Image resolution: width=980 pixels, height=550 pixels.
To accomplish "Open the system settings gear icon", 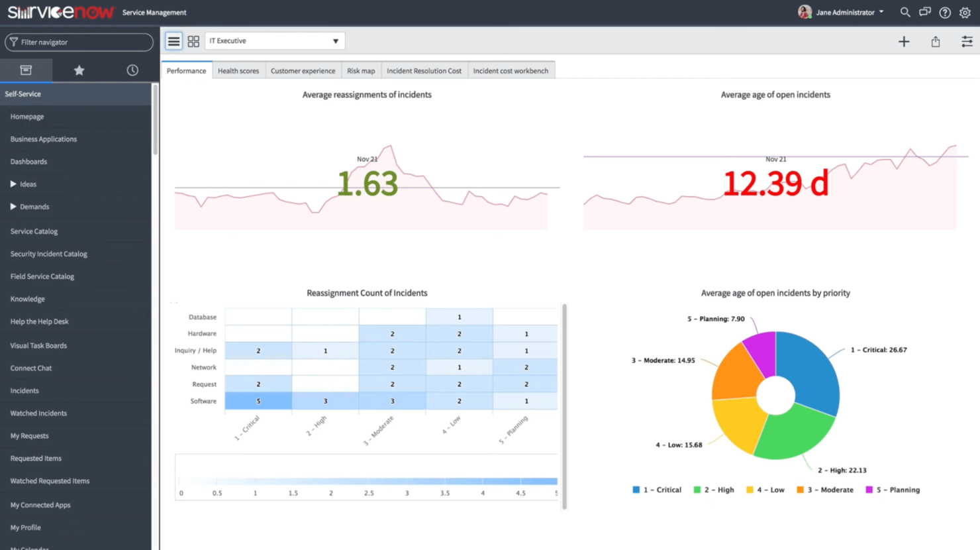I will coord(965,12).
